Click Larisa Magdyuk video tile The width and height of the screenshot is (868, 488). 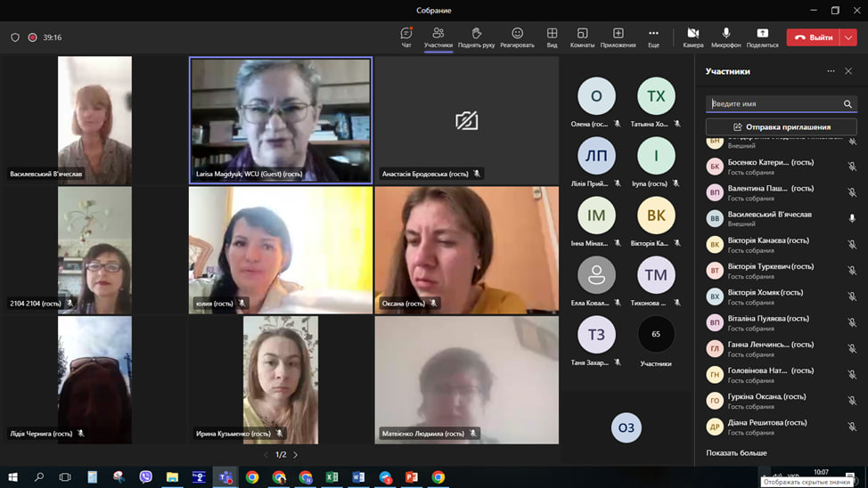281,120
